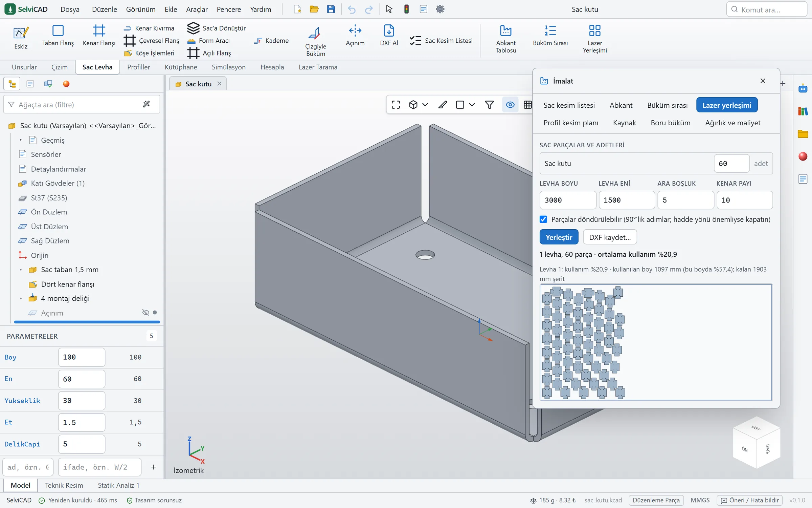Expand the Geçmiş tree node
The height and width of the screenshot is (508, 812).
point(21,140)
